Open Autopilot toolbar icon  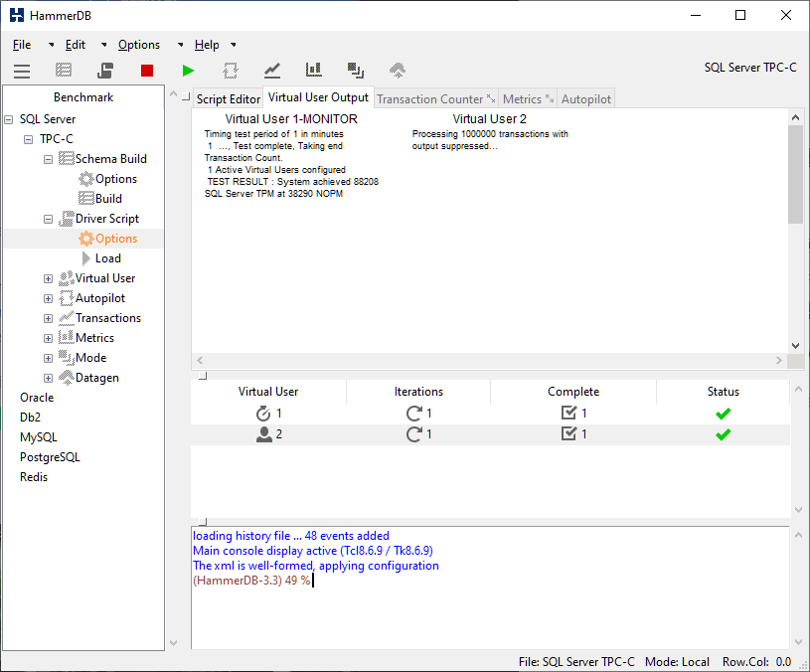click(231, 71)
